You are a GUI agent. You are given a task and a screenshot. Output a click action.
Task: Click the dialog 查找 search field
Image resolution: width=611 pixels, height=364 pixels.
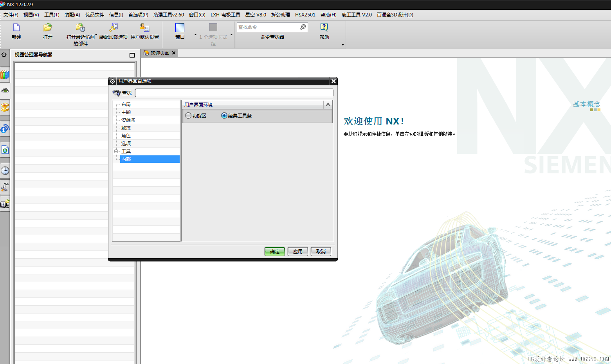(x=234, y=93)
